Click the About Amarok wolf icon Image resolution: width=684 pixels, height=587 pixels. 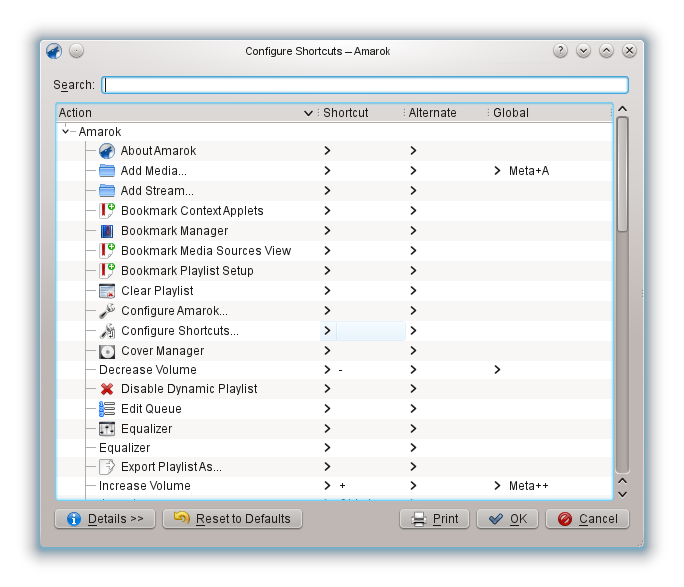[x=107, y=151]
